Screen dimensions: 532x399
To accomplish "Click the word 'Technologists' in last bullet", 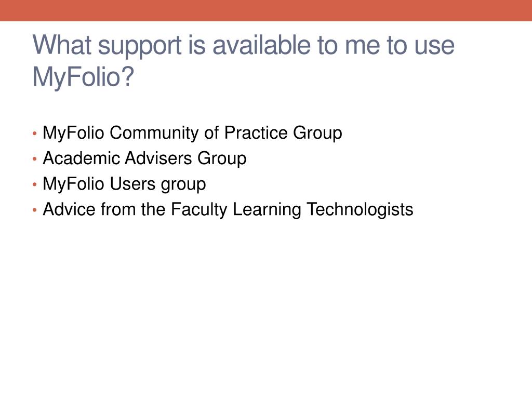I will pyautogui.click(x=360, y=210).
